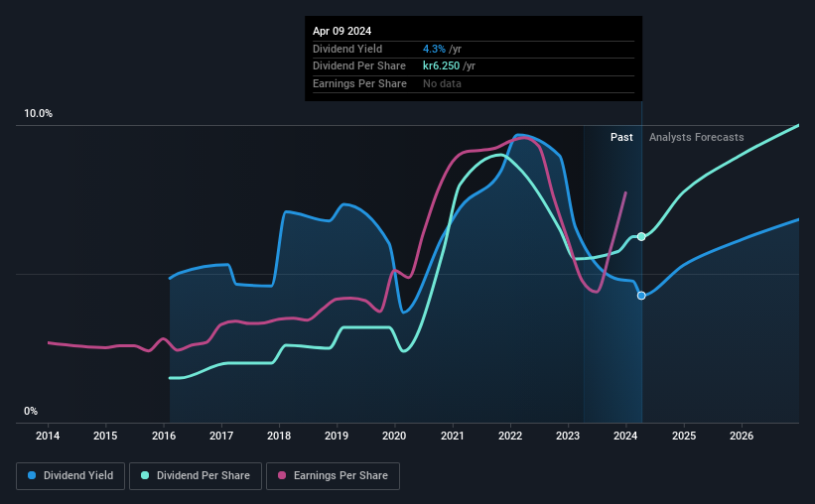Click the 2021 x-axis label

[453, 436]
